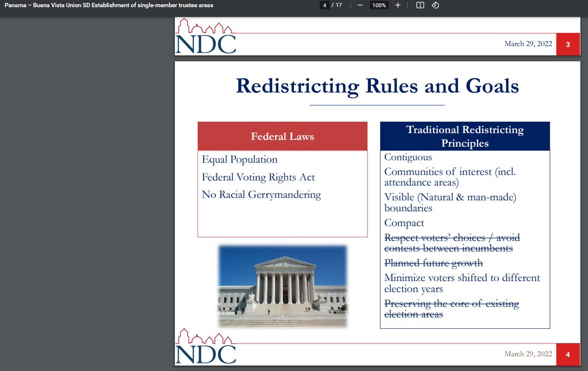The image size is (588, 371).
Task: Edit the current page number field
Action: click(324, 5)
